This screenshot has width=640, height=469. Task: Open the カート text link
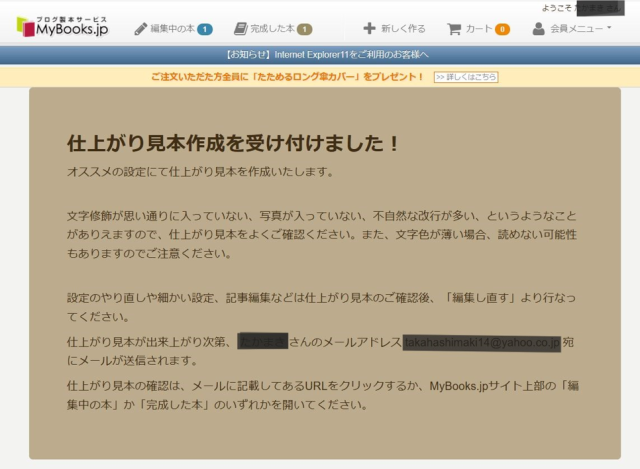[x=479, y=29]
